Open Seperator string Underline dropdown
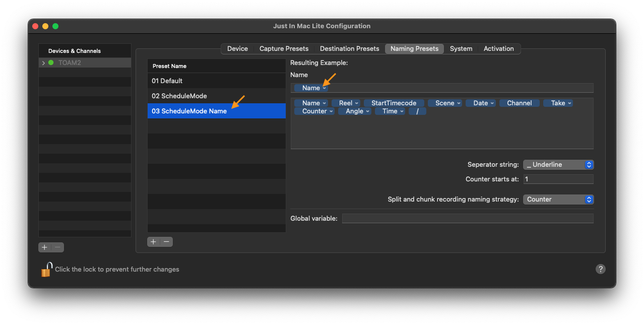The width and height of the screenshot is (644, 325). (x=558, y=165)
